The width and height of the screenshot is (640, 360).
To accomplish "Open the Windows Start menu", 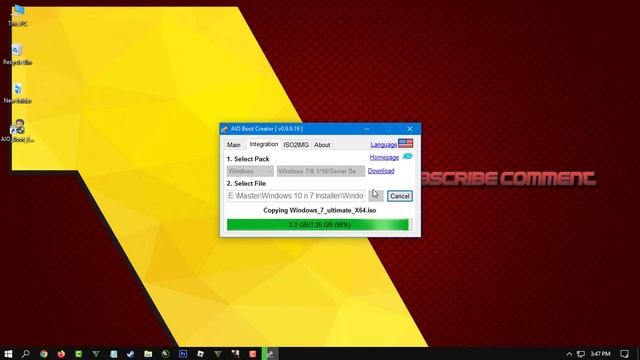I will [8, 354].
